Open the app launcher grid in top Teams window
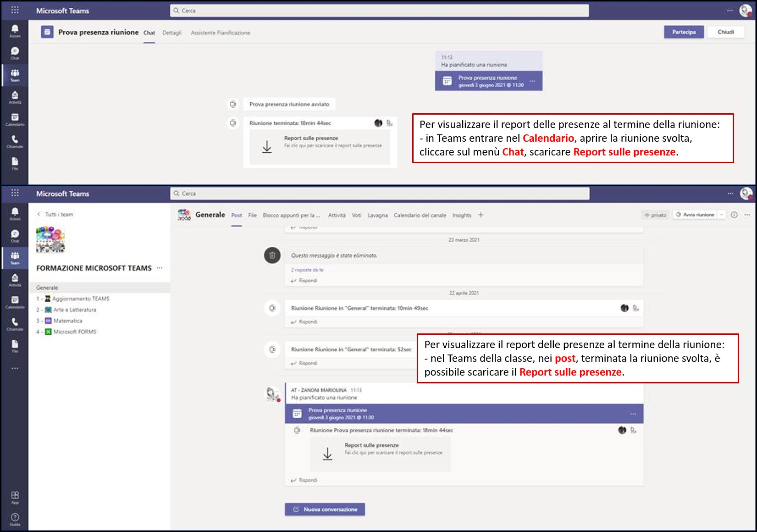The width and height of the screenshot is (757, 532). coord(15,10)
